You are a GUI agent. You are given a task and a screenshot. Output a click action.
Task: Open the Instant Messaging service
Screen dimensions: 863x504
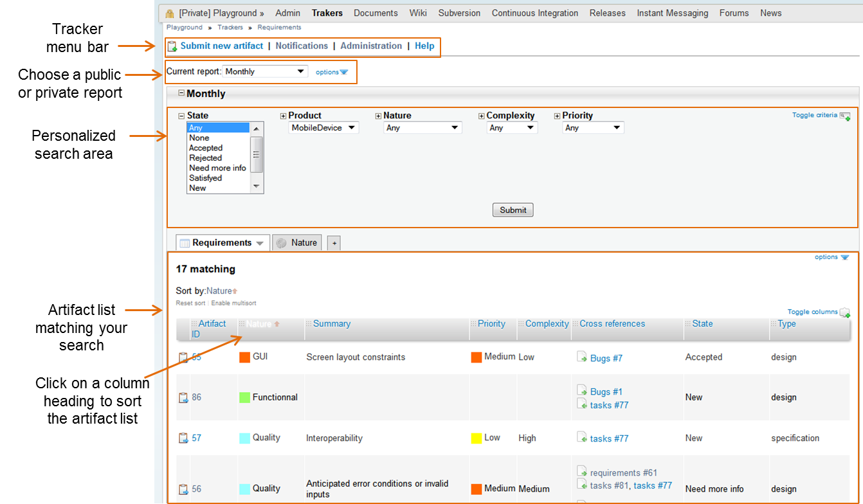[673, 13]
